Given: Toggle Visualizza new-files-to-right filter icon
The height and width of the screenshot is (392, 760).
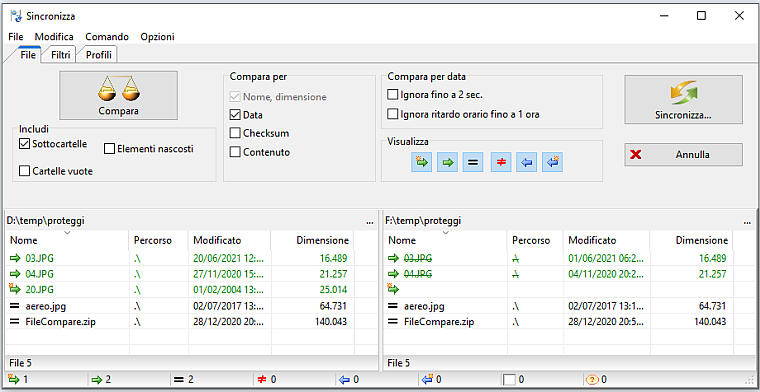Looking at the screenshot, I should coord(422,162).
